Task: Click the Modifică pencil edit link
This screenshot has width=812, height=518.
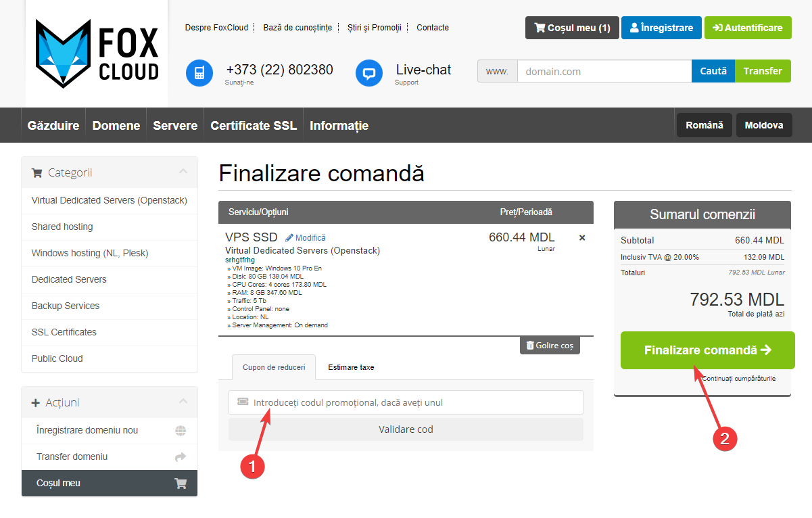Action: pos(306,238)
